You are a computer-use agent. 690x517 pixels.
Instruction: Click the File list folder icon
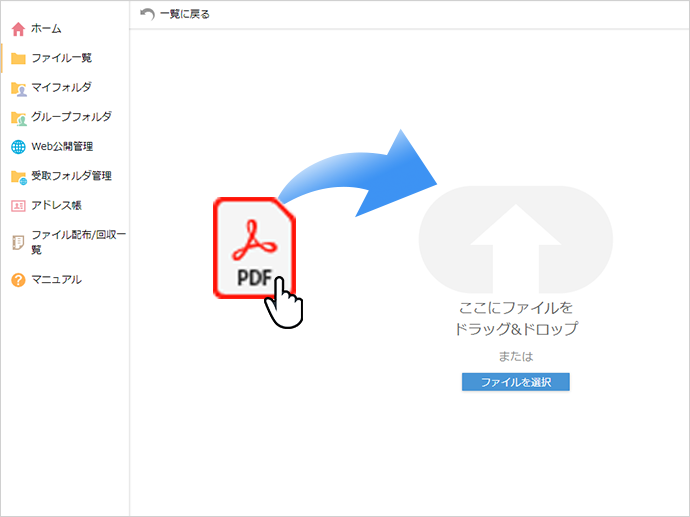pos(18,58)
